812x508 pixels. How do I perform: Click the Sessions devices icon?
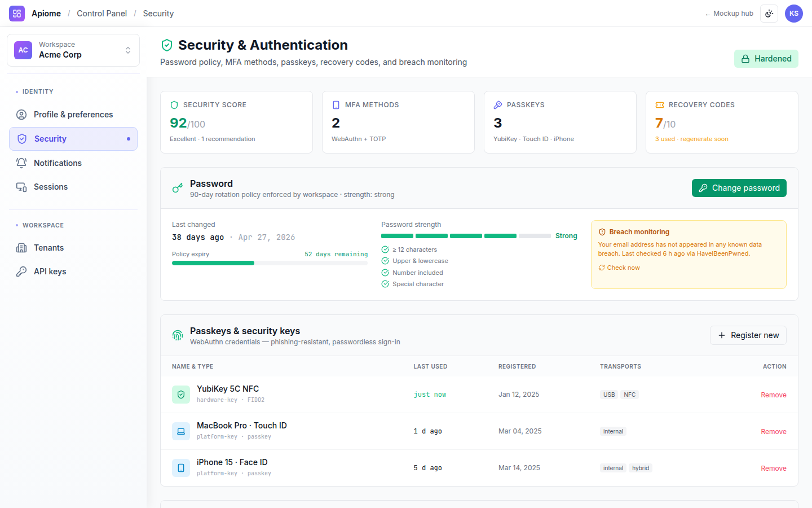coord(21,187)
